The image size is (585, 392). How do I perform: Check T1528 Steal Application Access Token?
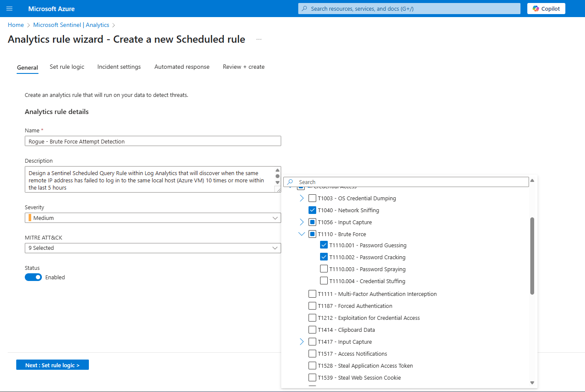coord(312,366)
